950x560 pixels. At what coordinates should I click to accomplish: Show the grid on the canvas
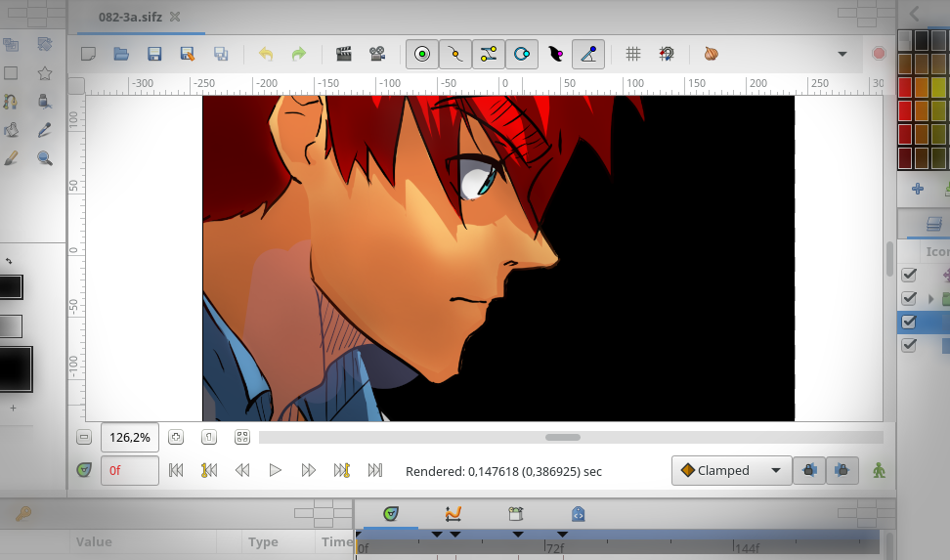click(x=633, y=54)
